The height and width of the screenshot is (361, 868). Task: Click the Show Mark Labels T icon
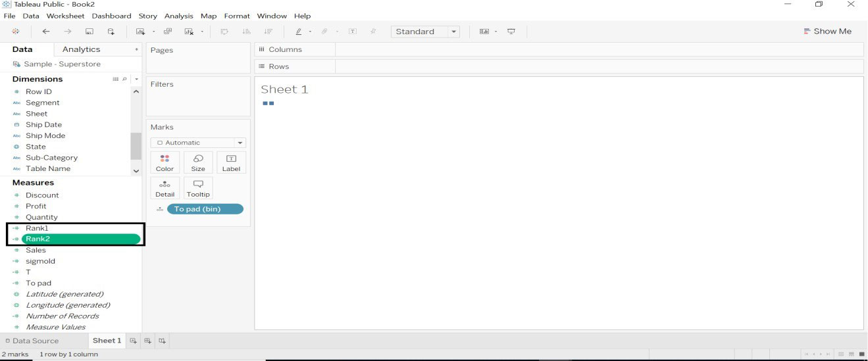[353, 32]
